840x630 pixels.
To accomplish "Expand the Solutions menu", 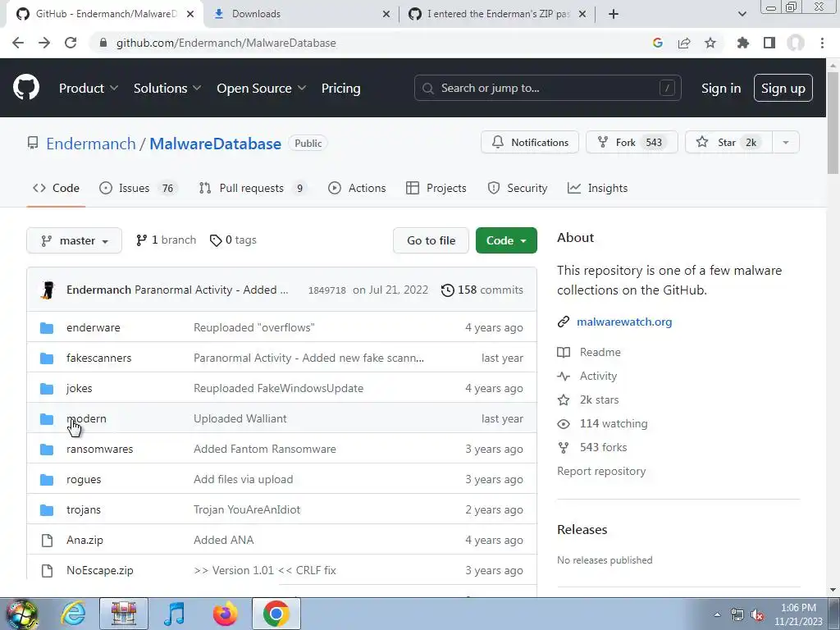I will pyautogui.click(x=167, y=89).
